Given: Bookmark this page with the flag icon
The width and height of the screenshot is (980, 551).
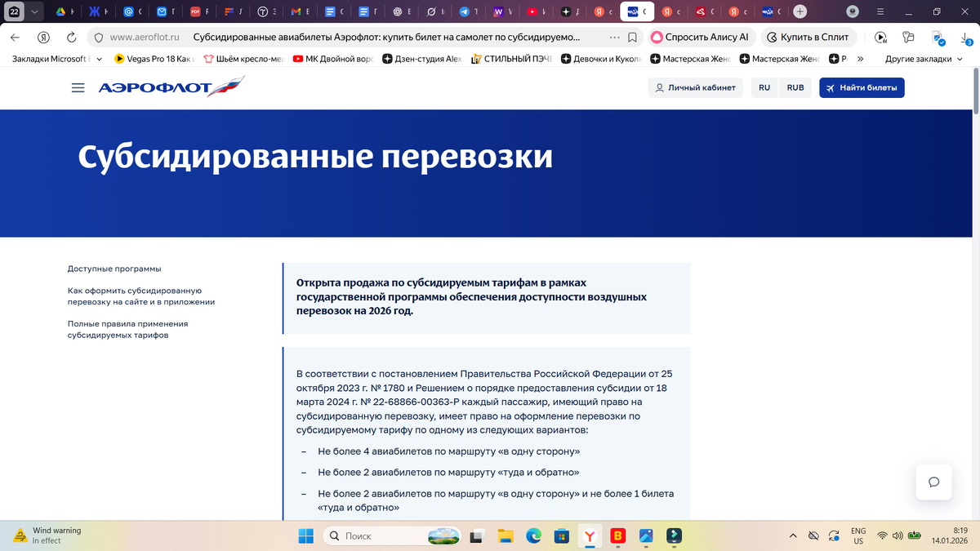Looking at the screenshot, I should (632, 38).
